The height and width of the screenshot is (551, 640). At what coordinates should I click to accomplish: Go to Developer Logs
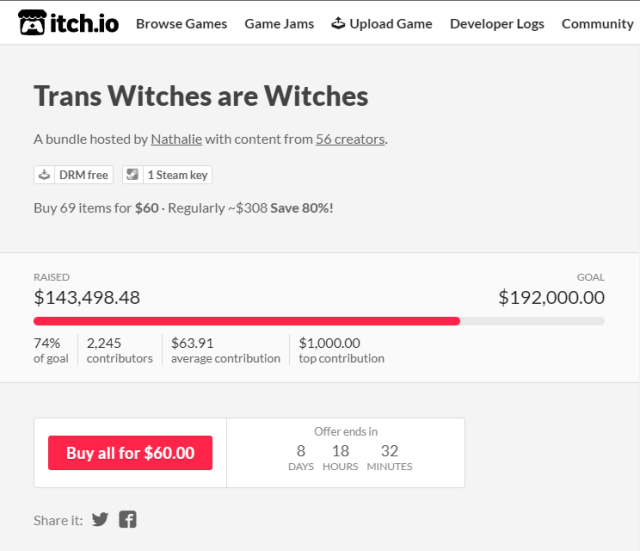497,23
